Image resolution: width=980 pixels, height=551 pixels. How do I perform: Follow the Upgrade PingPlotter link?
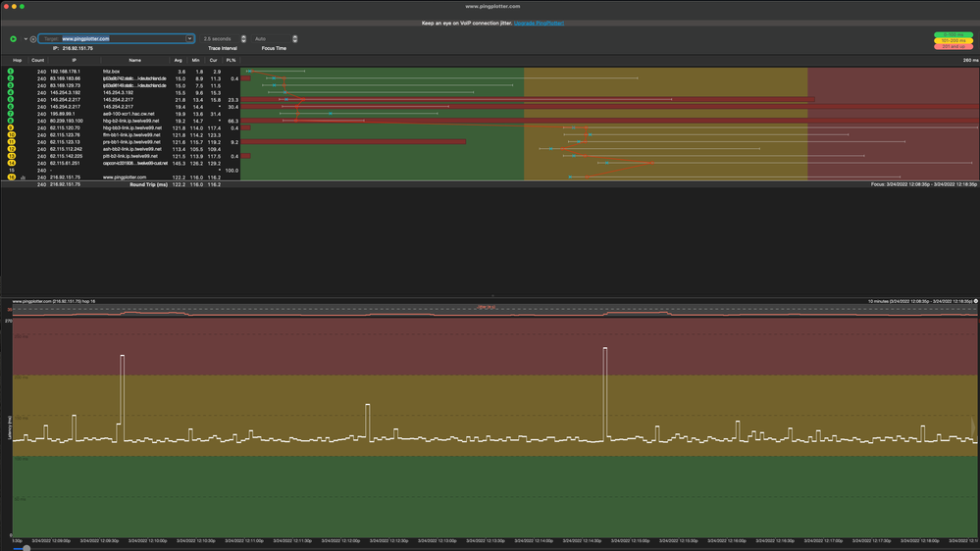pyautogui.click(x=539, y=23)
